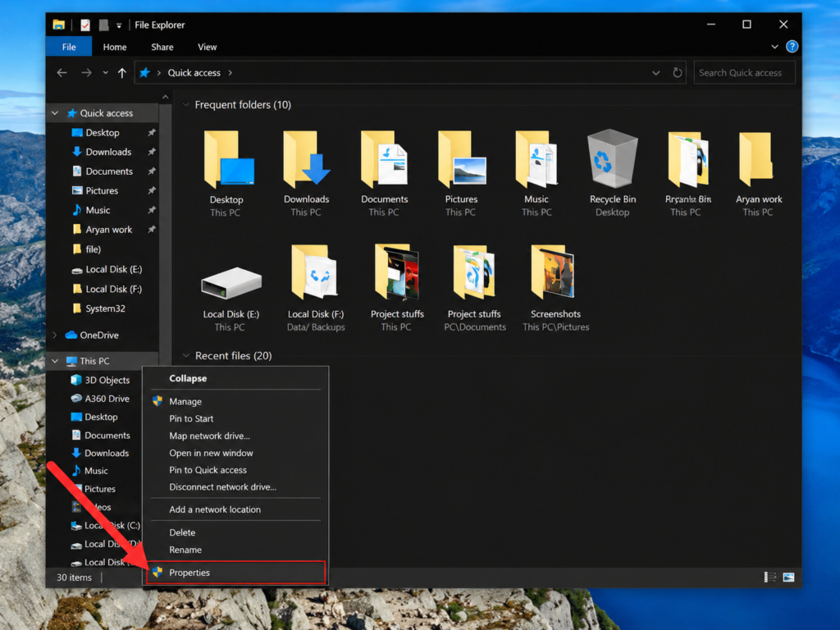840x630 pixels.
Task: Select Music under Quick access sidebar
Action: click(x=91, y=210)
